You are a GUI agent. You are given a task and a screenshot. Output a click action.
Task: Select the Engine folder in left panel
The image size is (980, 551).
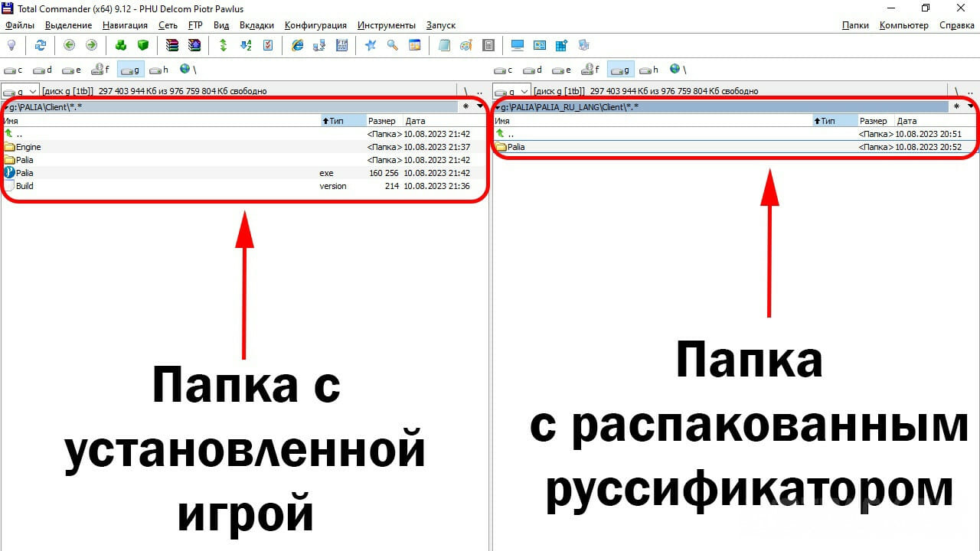pyautogui.click(x=243, y=147)
